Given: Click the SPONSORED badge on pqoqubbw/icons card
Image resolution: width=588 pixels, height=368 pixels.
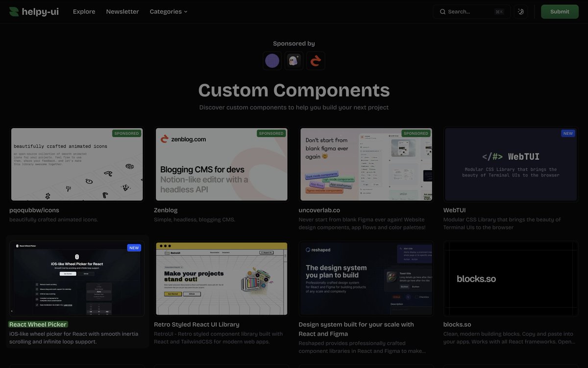Looking at the screenshot, I should 127,133.
